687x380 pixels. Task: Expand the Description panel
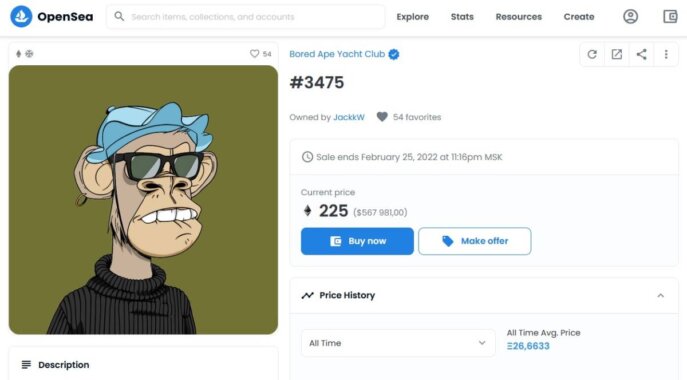(143, 364)
